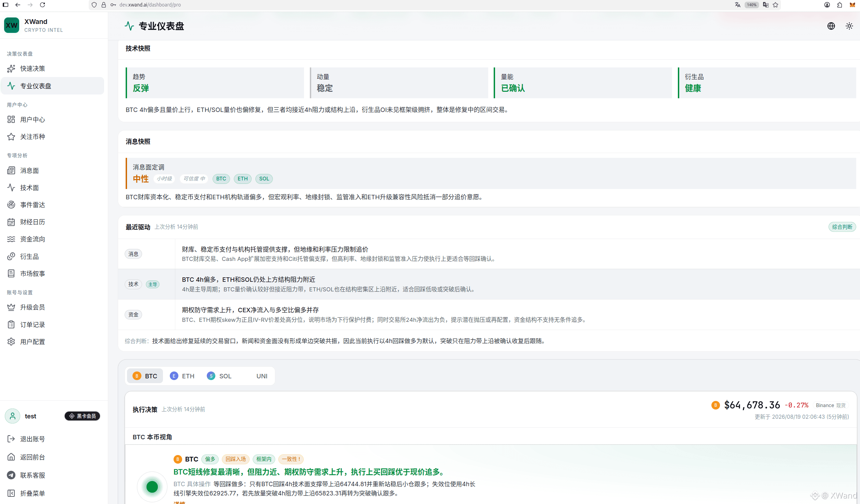The image size is (860, 504).
Task: Click 返回前台 home icon
Action: point(11,457)
